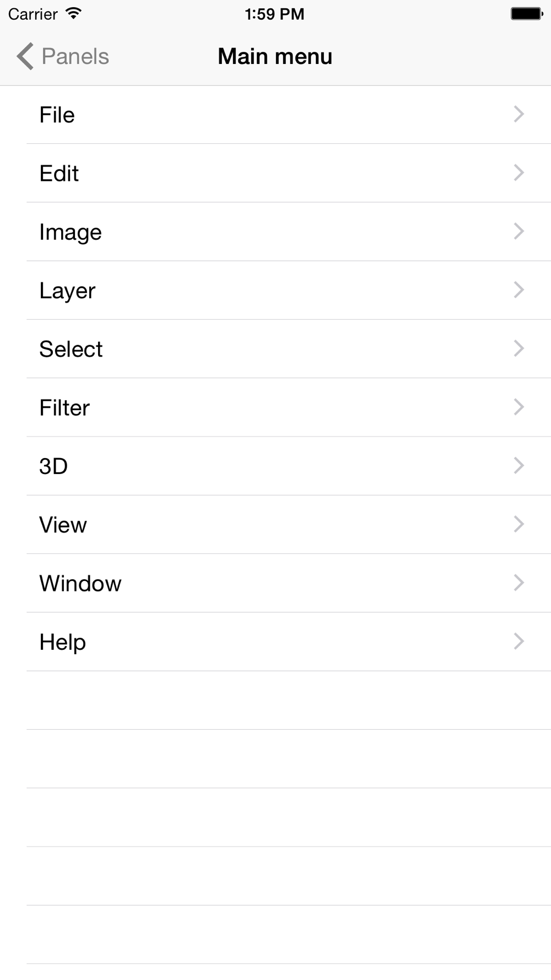551x980 pixels.
Task: Open the Image menu item
Action: (x=275, y=231)
